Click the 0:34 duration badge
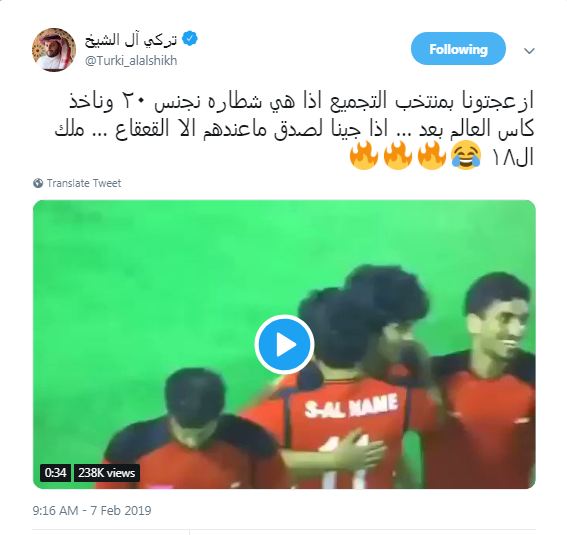 (55, 473)
